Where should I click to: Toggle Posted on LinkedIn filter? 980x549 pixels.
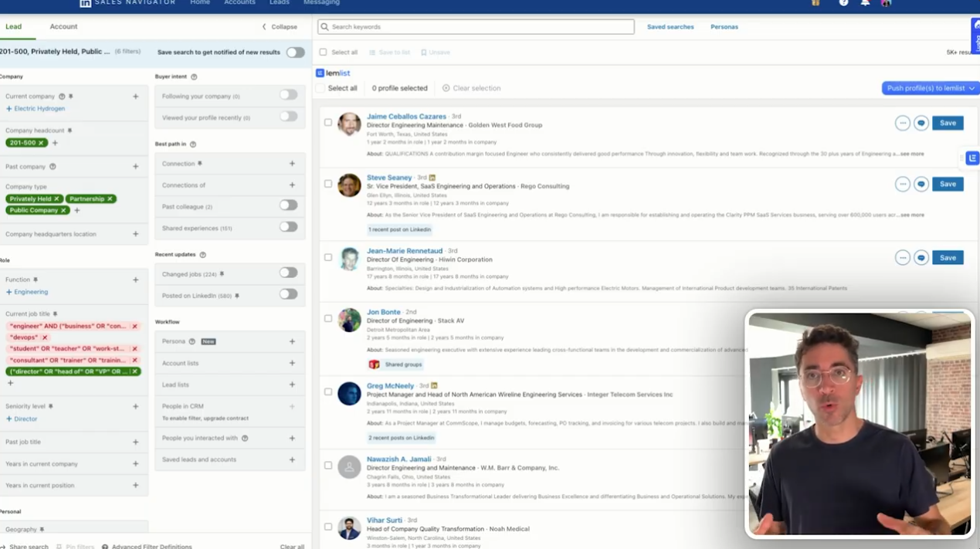(x=288, y=294)
